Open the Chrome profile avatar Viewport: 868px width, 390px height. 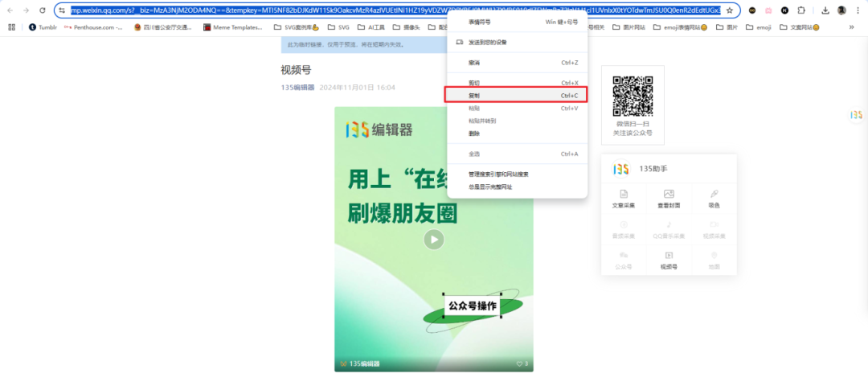point(841,10)
